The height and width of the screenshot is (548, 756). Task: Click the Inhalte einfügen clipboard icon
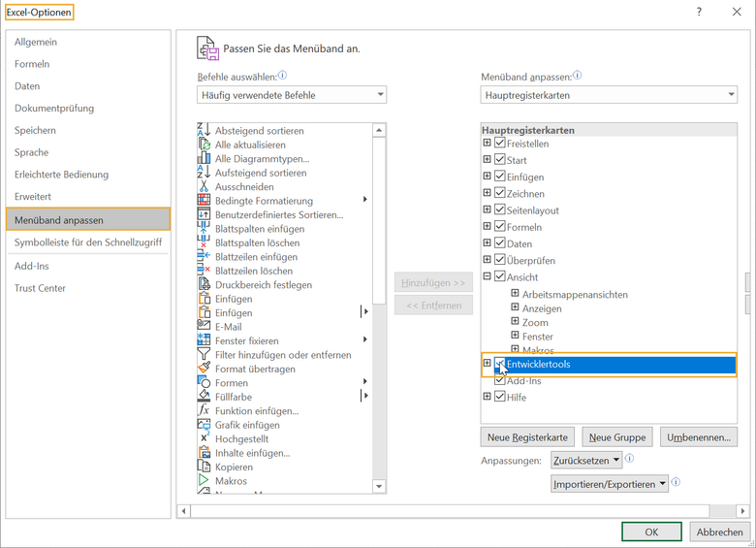click(x=204, y=452)
